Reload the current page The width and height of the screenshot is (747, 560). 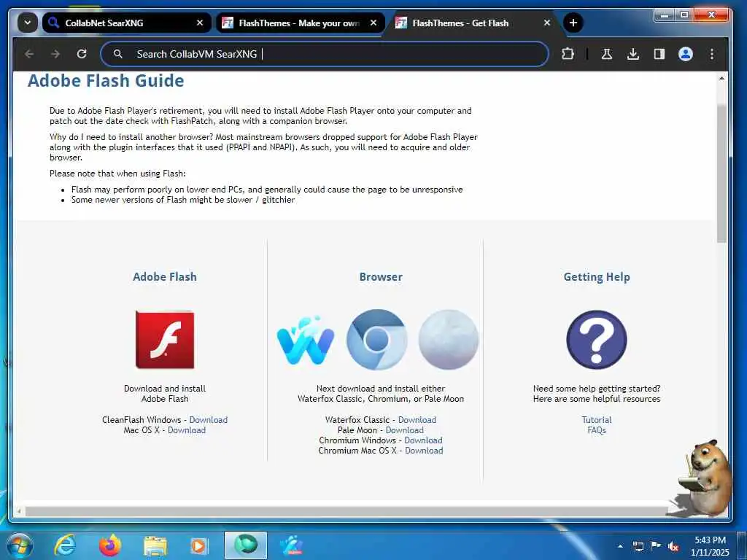pos(82,54)
